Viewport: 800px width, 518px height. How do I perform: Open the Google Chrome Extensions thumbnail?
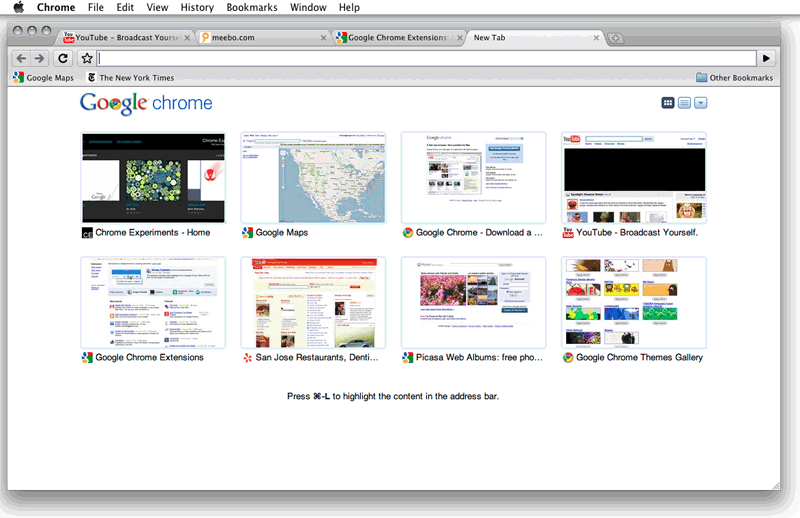click(x=153, y=303)
